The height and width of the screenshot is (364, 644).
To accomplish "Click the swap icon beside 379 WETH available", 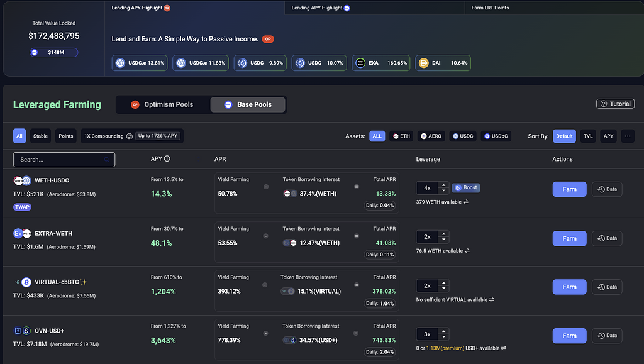I will tap(467, 202).
